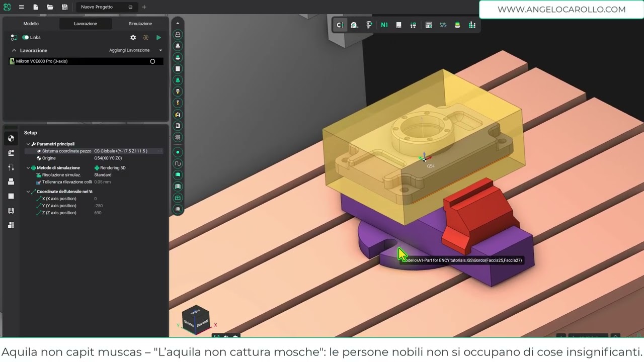Toggle the Links switch

[25, 37]
